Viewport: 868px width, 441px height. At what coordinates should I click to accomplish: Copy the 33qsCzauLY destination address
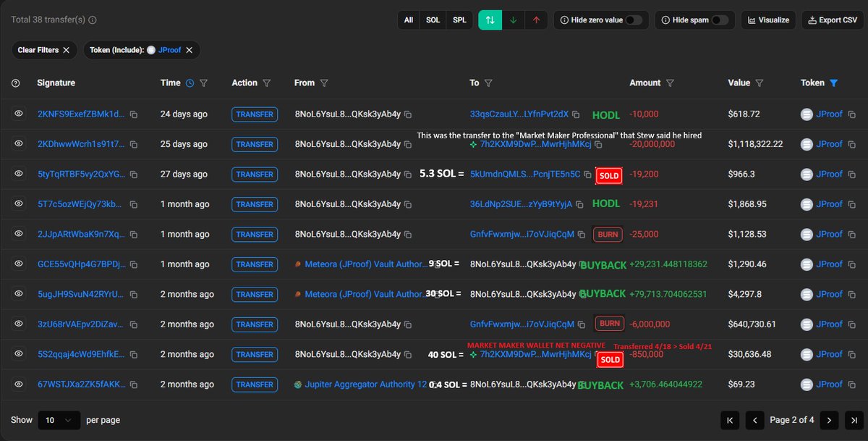[576, 114]
